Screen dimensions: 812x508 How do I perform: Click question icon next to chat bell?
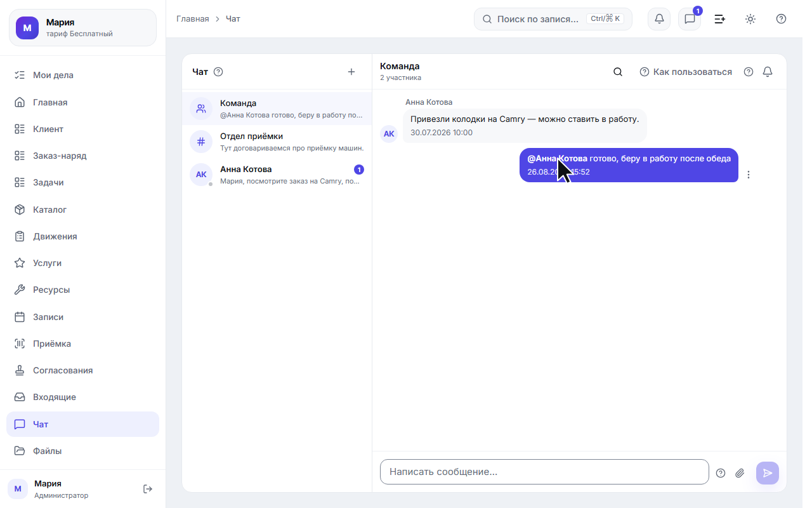tap(749, 72)
